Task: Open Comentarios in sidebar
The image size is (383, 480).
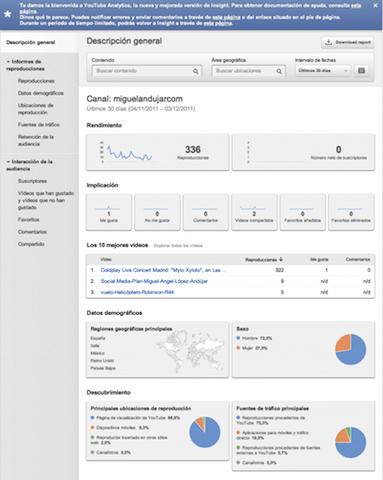Action: point(32,232)
